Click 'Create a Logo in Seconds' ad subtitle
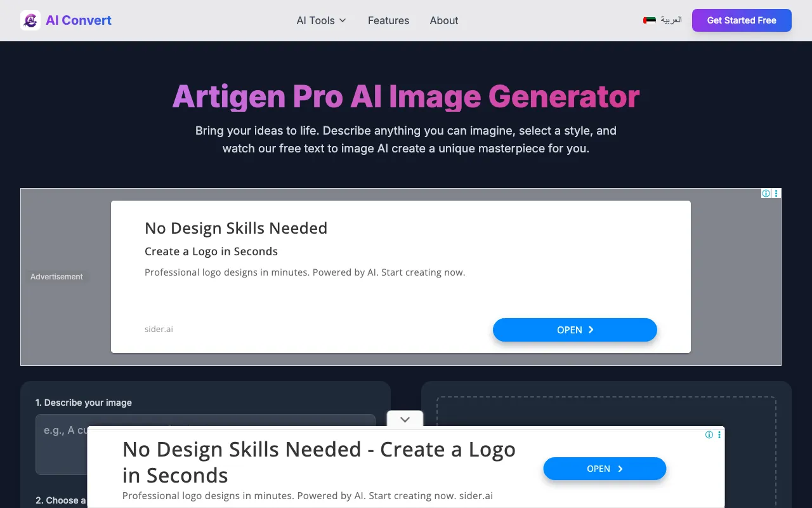The height and width of the screenshot is (508, 812). click(x=211, y=251)
